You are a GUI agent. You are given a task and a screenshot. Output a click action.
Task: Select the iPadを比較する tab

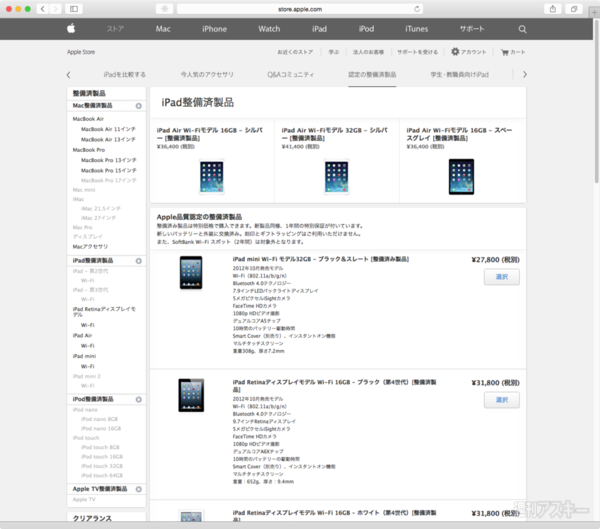124,75
